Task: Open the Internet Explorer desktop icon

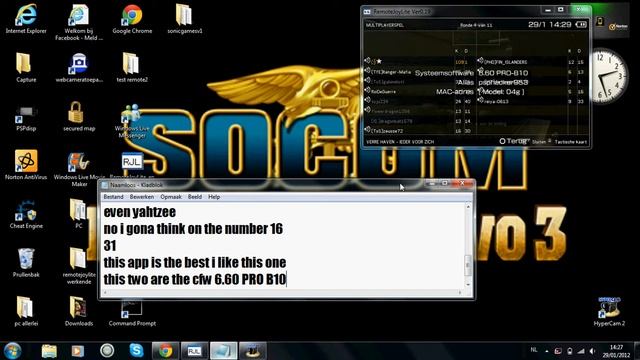Action: (x=26, y=18)
